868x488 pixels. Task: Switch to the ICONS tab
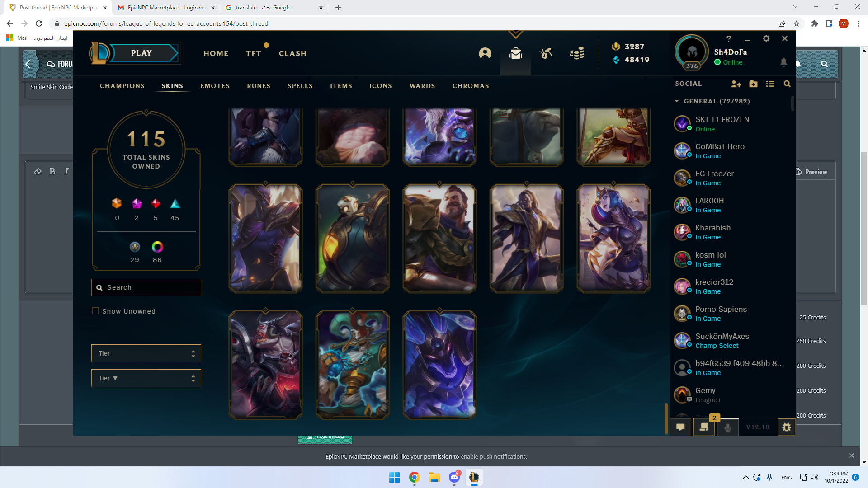tap(381, 86)
